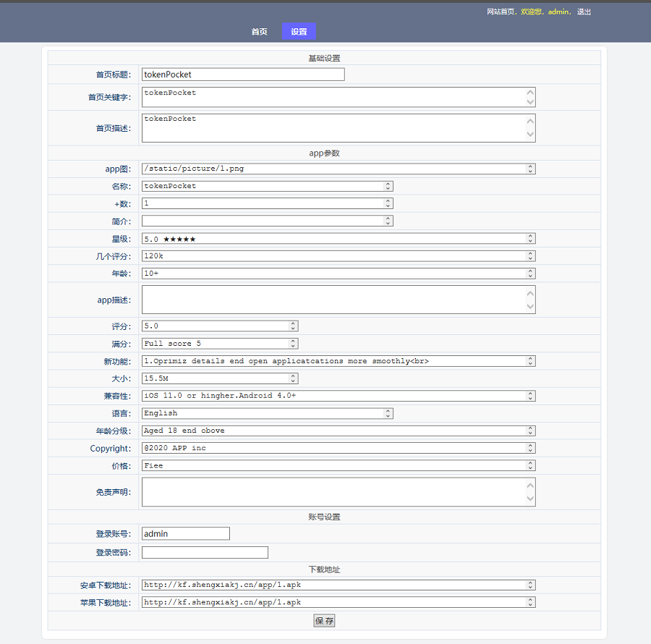This screenshot has height=644, width=651.
Task: Open the 首页 navigation tab
Action: [x=259, y=32]
